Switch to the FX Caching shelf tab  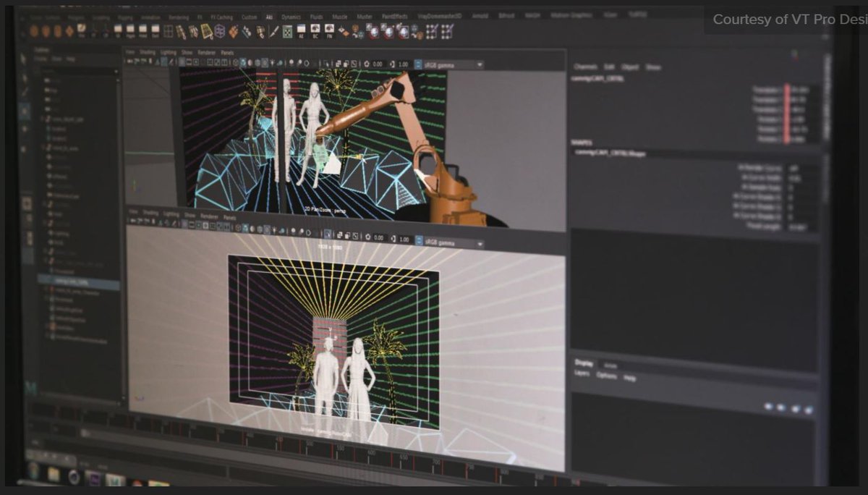[221, 16]
